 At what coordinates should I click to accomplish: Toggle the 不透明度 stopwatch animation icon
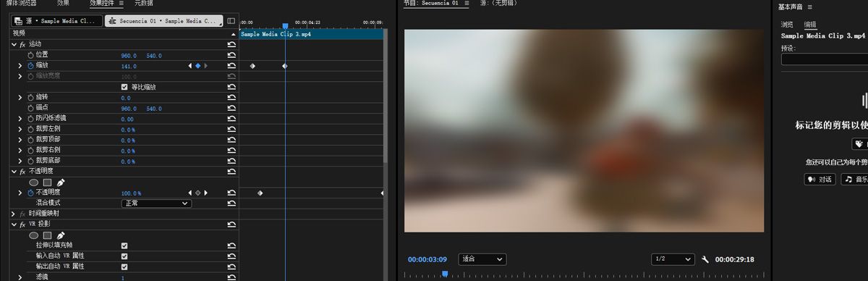click(x=30, y=193)
